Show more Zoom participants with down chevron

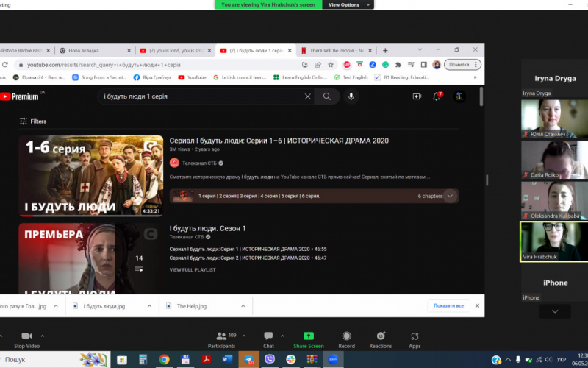(x=555, y=311)
